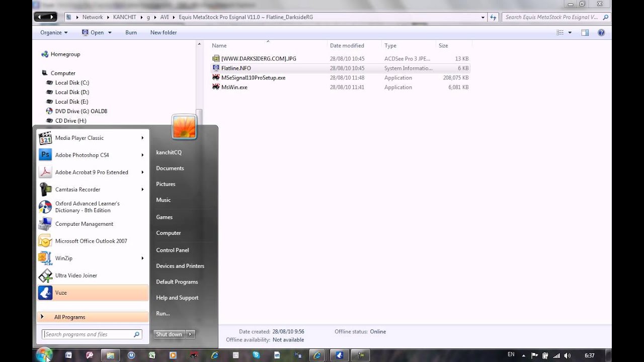Open kanchitCQ user folder link
This screenshot has width=644, height=362.
[x=169, y=152]
